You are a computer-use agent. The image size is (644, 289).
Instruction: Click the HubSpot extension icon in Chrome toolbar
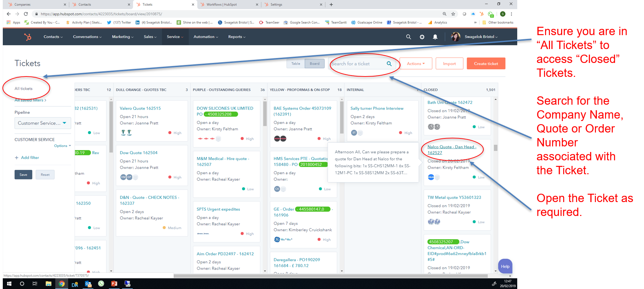tap(482, 14)
